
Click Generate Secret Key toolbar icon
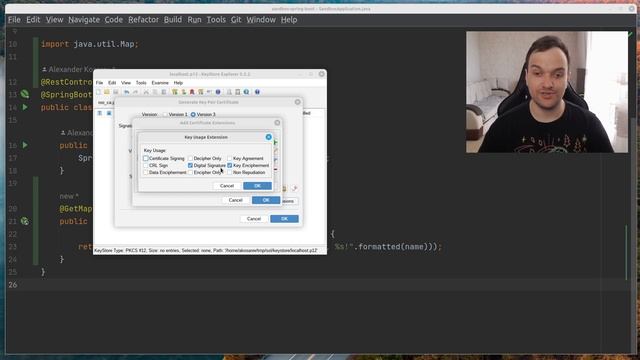(184, 92)
